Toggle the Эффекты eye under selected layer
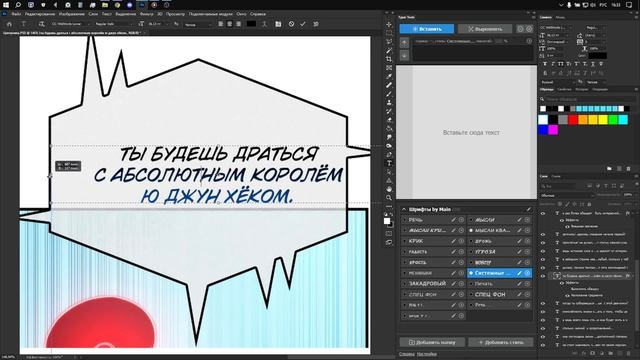Screen dimensions: 640x360 [x=562, y=282]
